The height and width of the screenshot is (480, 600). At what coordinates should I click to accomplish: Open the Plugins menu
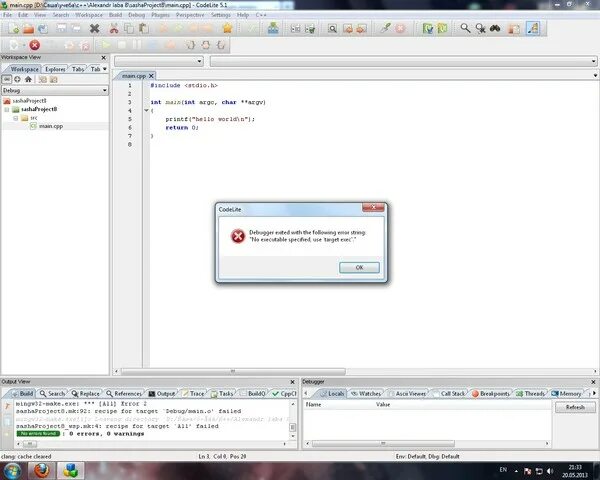tap(160, 15)
